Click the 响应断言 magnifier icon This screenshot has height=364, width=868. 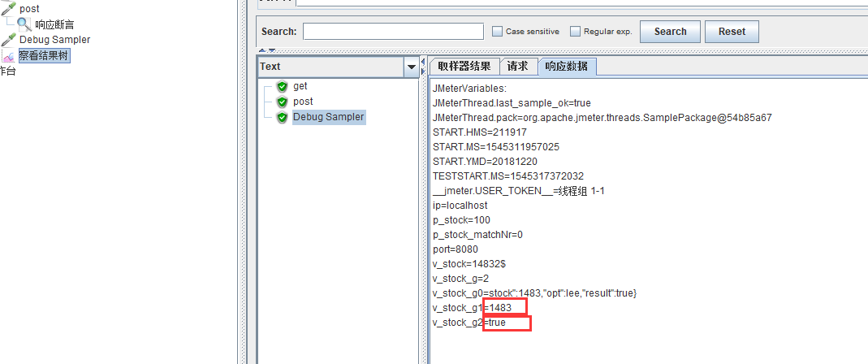(24, 24)
